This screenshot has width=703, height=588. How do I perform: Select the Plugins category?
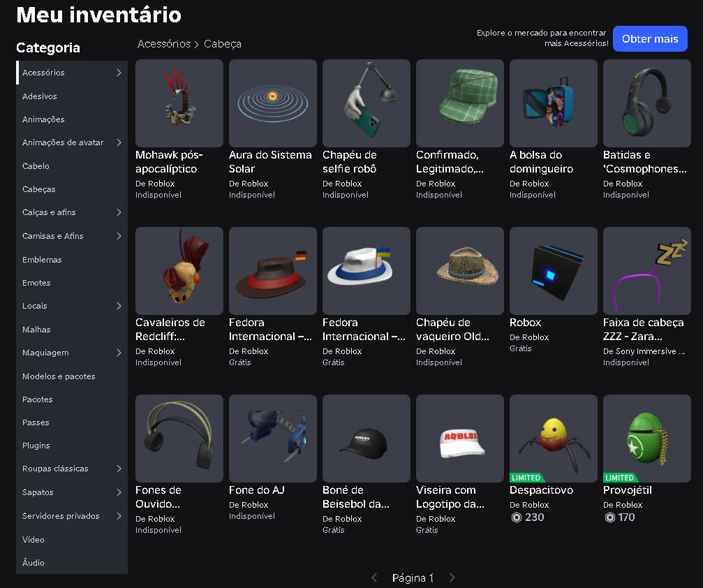[x=72, y=446]
